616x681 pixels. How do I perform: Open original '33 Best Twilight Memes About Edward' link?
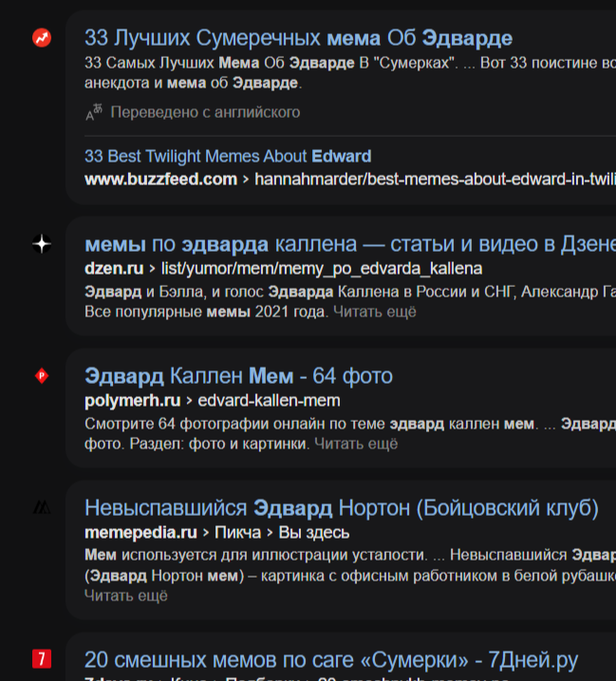[228, 157]
